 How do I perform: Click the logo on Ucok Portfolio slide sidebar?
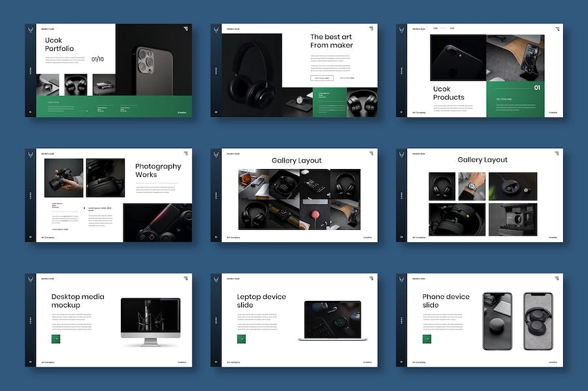point(30,29)
